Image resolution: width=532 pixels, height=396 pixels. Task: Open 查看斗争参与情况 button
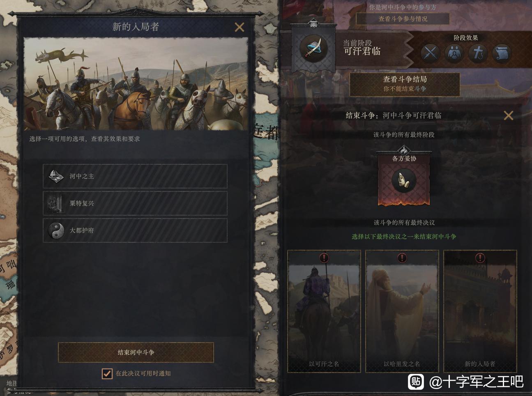tap(403, 19)
